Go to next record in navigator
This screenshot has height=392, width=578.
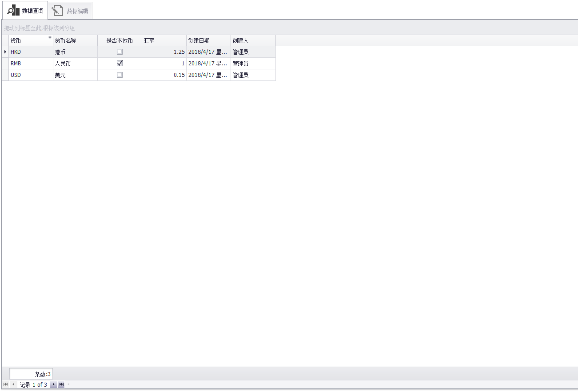pyautogui.click(x=53, y=384)
